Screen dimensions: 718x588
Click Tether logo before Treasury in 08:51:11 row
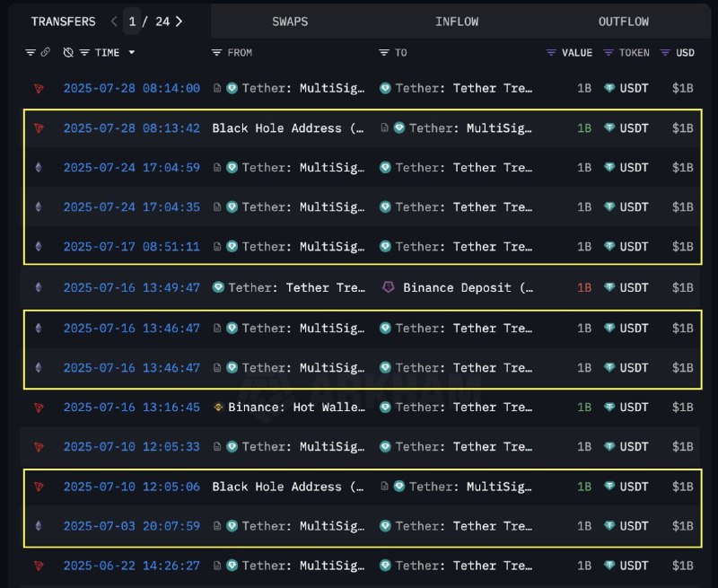coord(386,246)
